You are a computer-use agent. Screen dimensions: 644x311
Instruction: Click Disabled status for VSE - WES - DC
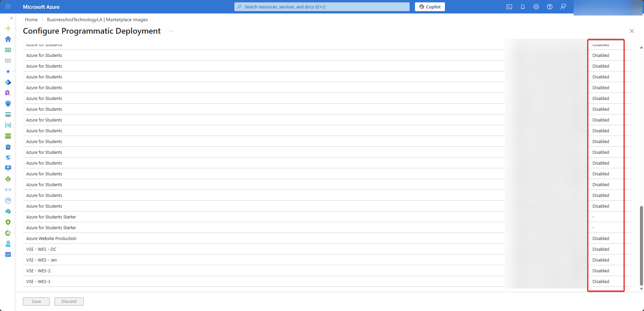[601, 249]
